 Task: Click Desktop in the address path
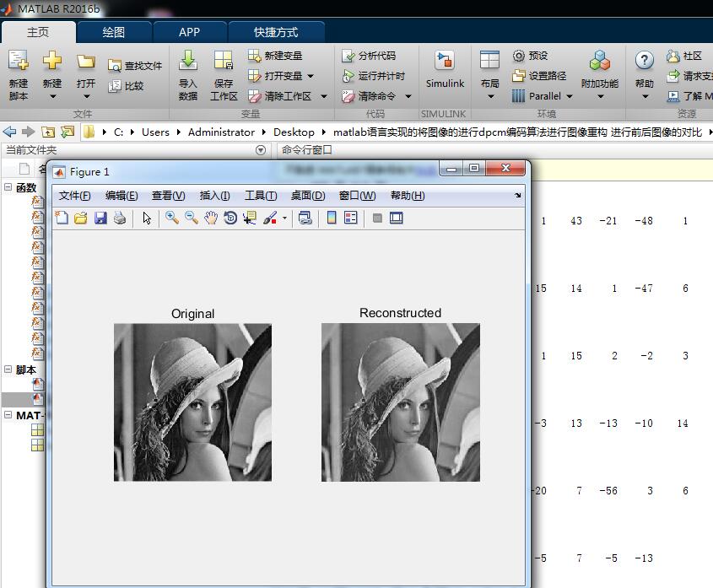(294, 132)
